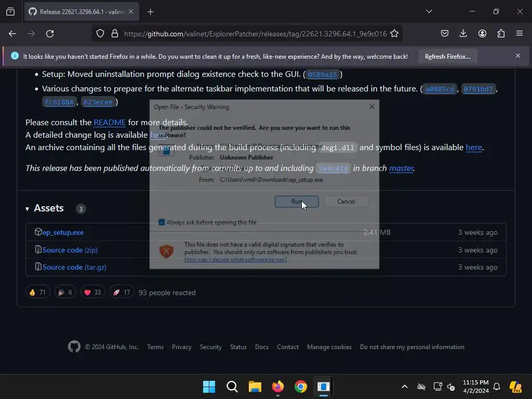This screenshot has height=399, width=532.
Task: Close the Release 22621.3296.64.1 tab
Action: (x=131, y=11)
